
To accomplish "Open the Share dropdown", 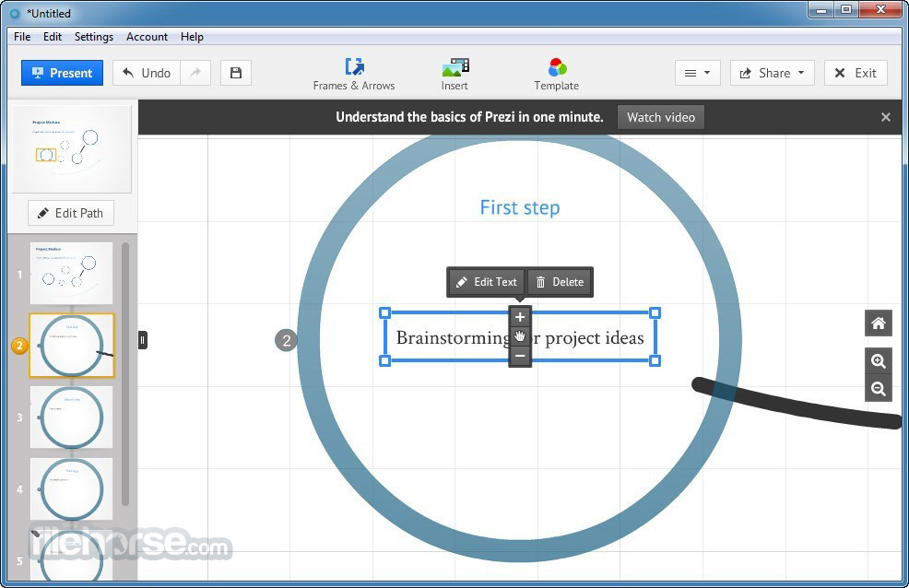I will (x=773, y=73).
